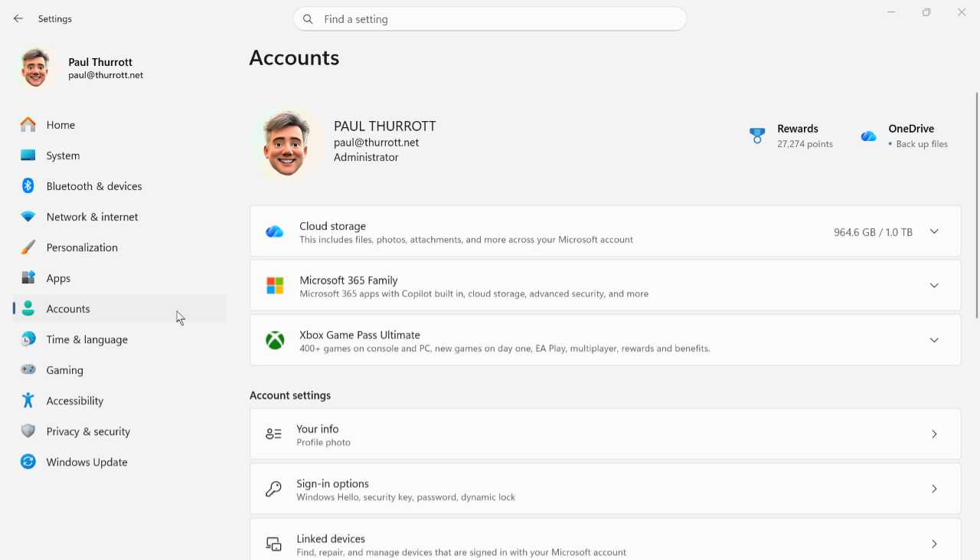Open Privacy & security settings
Image resolution: width=980 pixels, height=560 pixels.
pyautogui.click(x=120, y=431)
